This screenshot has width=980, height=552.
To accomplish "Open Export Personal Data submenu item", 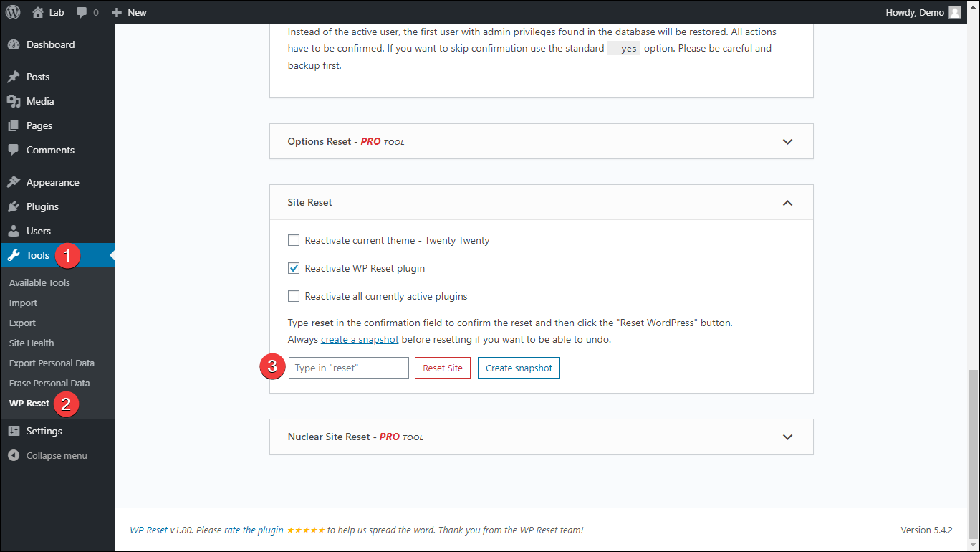I will pyautogui.click(x=52, y=363).
